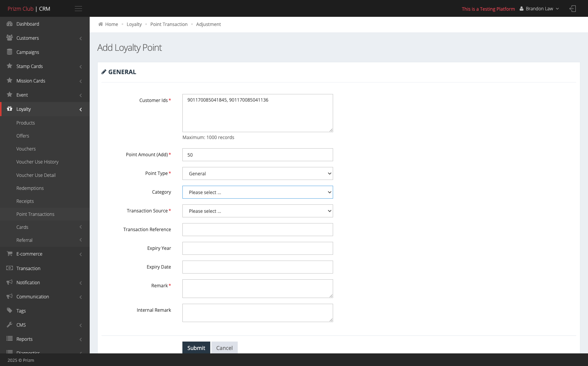Expand the Cards submenu chevron
The image size is (588, 366).
click(x=81, y=227)
